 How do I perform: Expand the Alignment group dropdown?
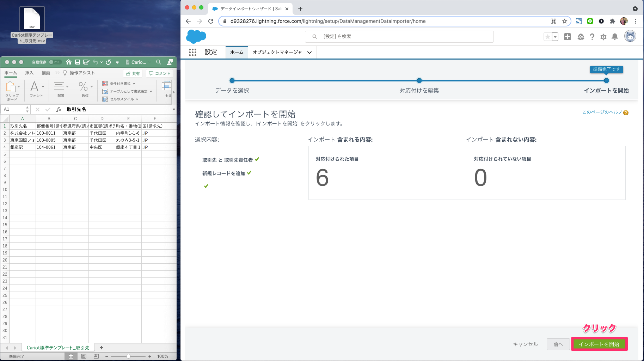click(x=67, y=86)
